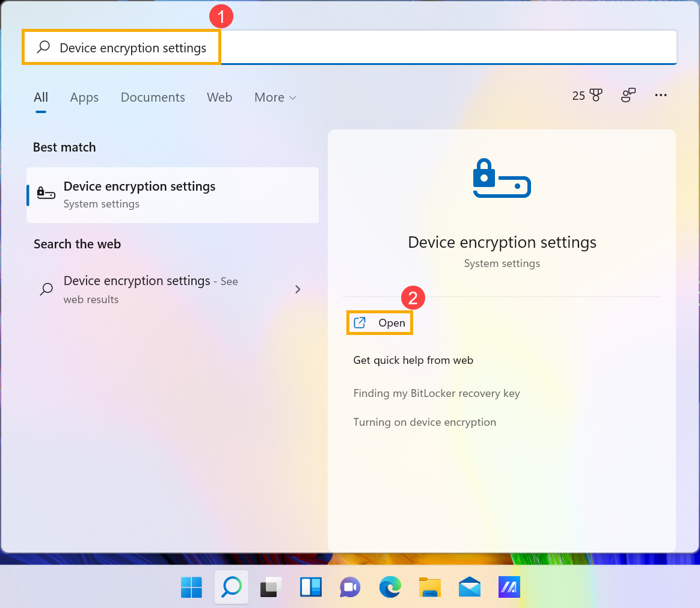Switch to the All tab
The height and width of the screenshot is (608, 700).
coord(41,97)
